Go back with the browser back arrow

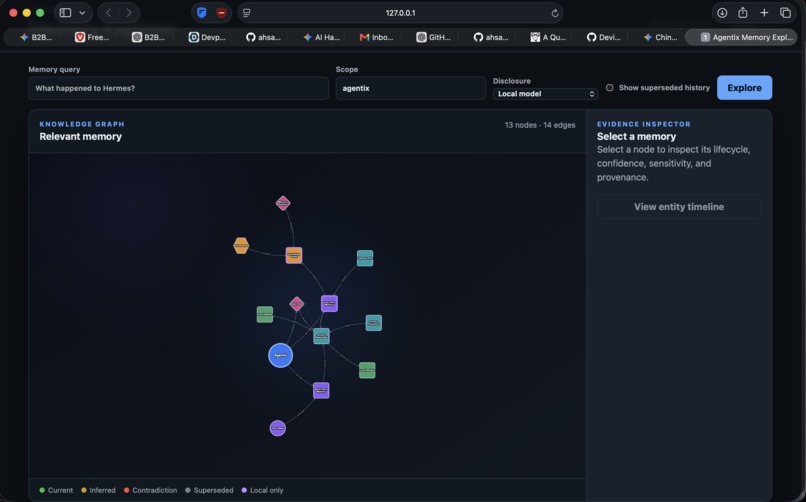(108, 13)
